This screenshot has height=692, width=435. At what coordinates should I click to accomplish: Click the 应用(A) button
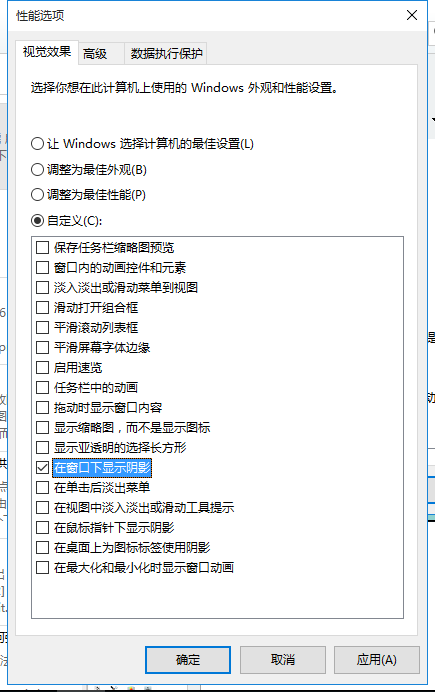click(376, 660)
